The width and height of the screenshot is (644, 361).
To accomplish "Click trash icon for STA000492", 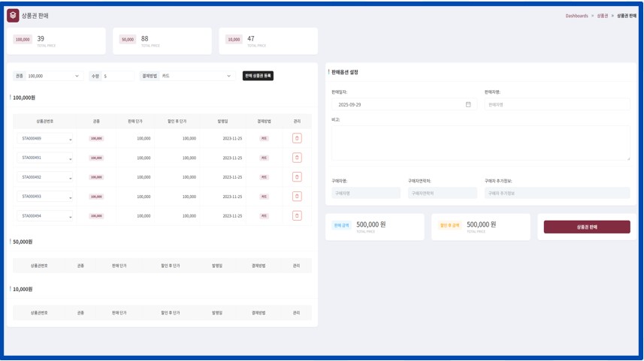I will pos(297,177).
